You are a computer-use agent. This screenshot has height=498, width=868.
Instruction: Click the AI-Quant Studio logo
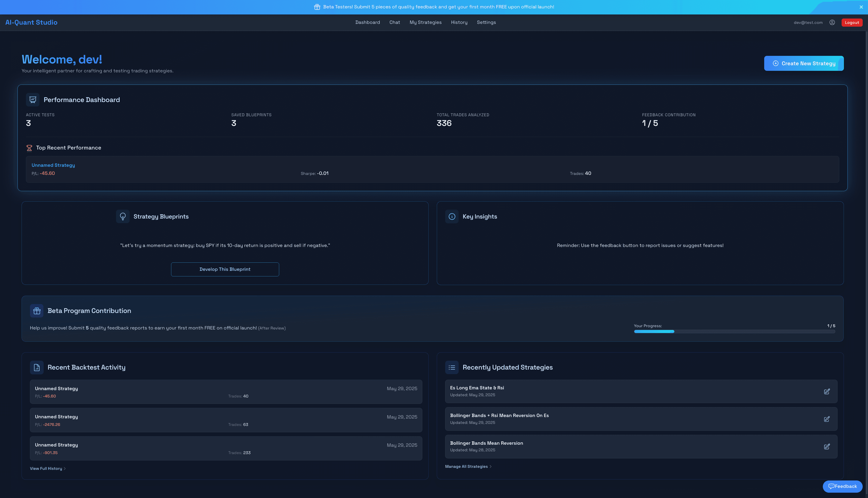pos(31,22)
